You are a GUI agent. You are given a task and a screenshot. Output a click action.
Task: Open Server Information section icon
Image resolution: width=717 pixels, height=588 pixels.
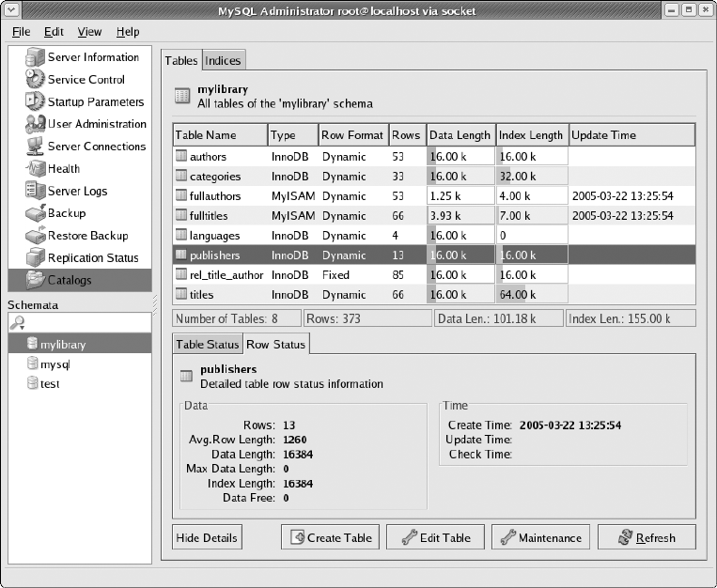pyautogui.click(x=35, y=57)
